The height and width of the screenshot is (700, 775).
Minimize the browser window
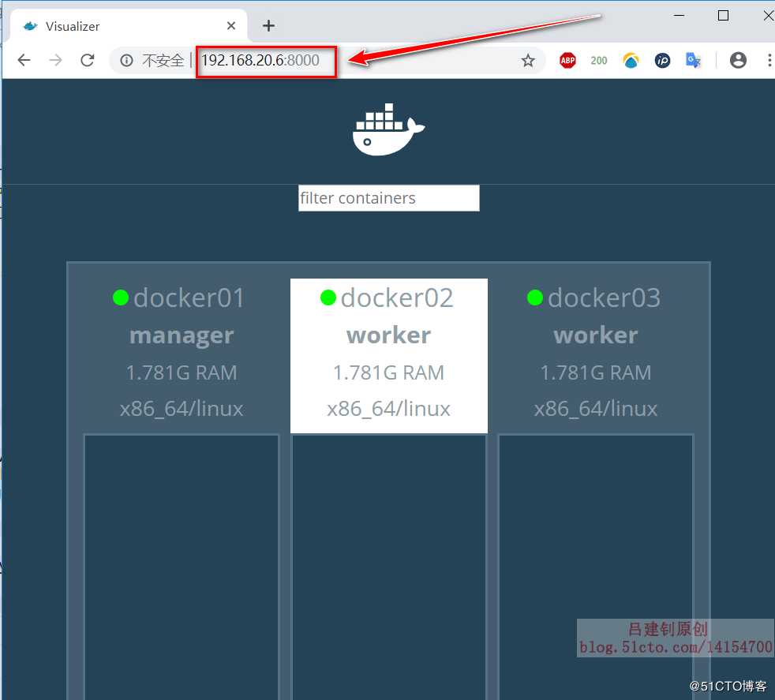point(680,15)
